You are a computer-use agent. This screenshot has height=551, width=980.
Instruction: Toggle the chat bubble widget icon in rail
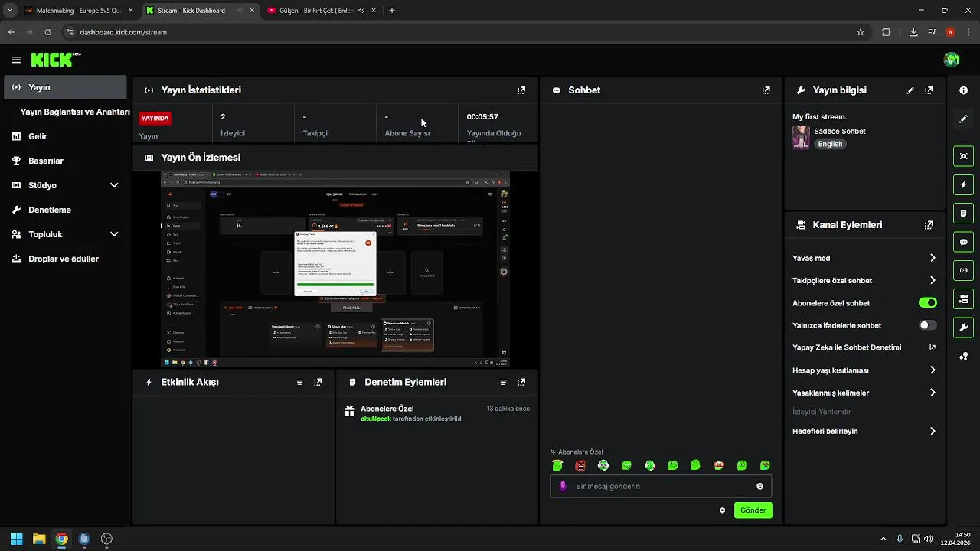point(963,242)
